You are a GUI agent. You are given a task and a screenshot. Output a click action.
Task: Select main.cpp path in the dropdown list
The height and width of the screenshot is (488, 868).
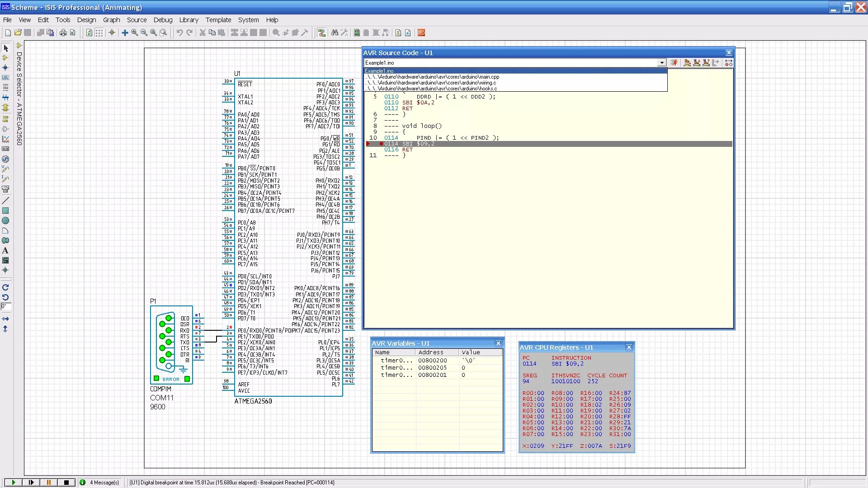pos(516,77)
